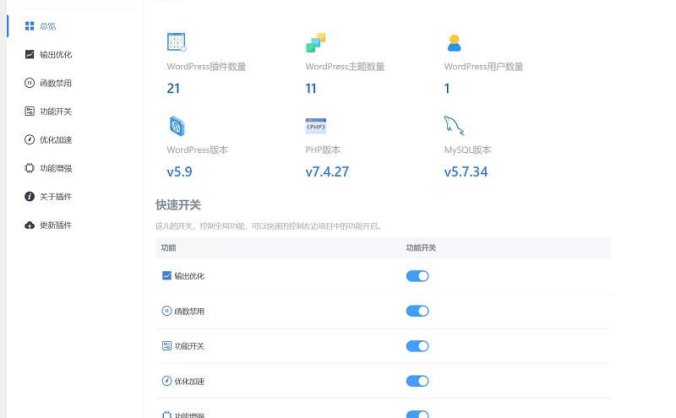
Task: Click the 快速开关 section heading
Action: point(178,205)
